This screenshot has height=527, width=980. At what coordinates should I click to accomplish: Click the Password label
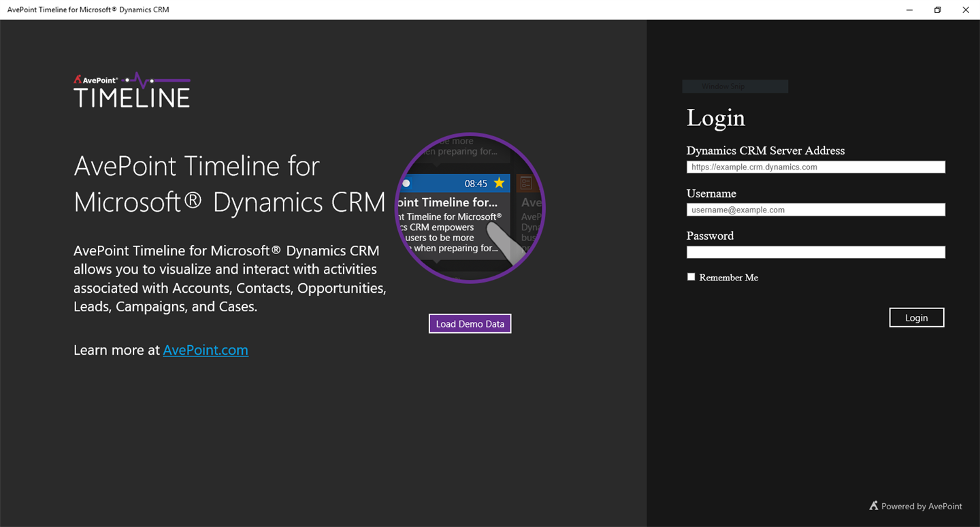pyautogui.click(x=710, y=236)
